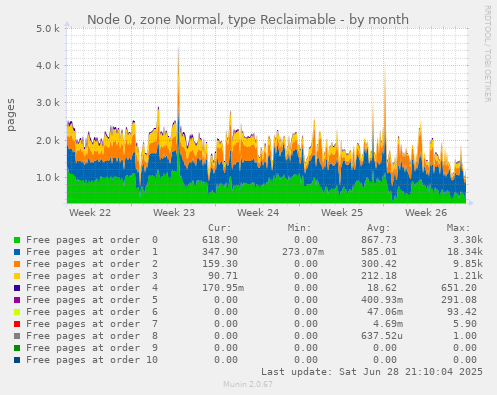Click order 2 max value 9.85k
Image resolution: width=497 pixels, height=395 pixels.
click(468, 264)
